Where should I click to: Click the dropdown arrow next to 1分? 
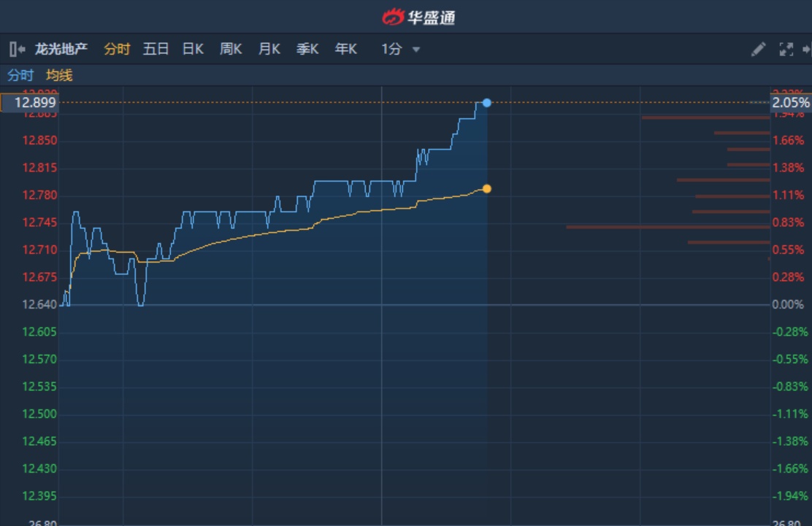pos(416,50)
